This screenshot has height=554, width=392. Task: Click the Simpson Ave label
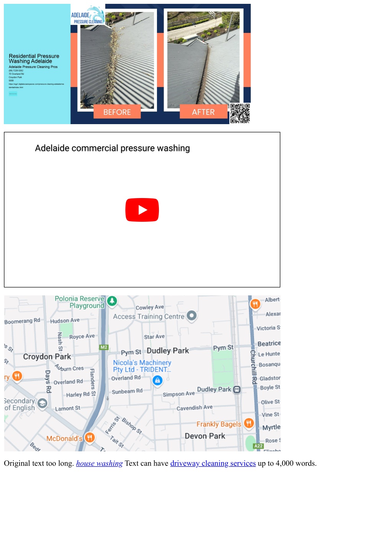point(179,394)
